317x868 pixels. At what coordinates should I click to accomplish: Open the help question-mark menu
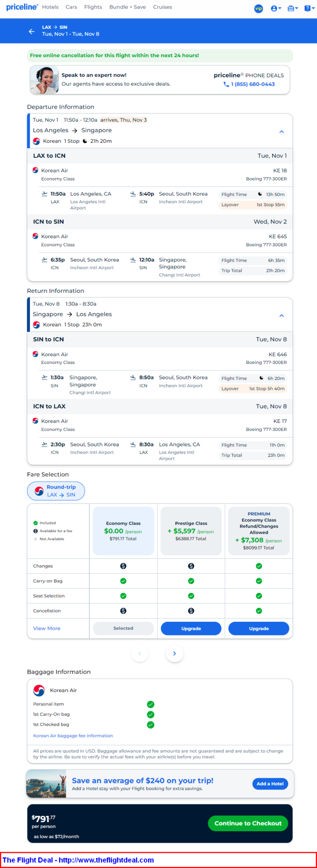tap(309, 9)
